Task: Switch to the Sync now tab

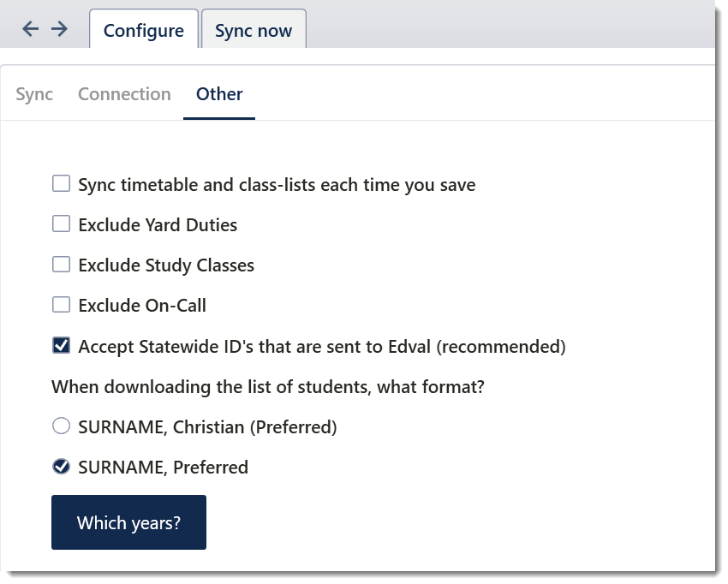Action: (x=254, y=31)
